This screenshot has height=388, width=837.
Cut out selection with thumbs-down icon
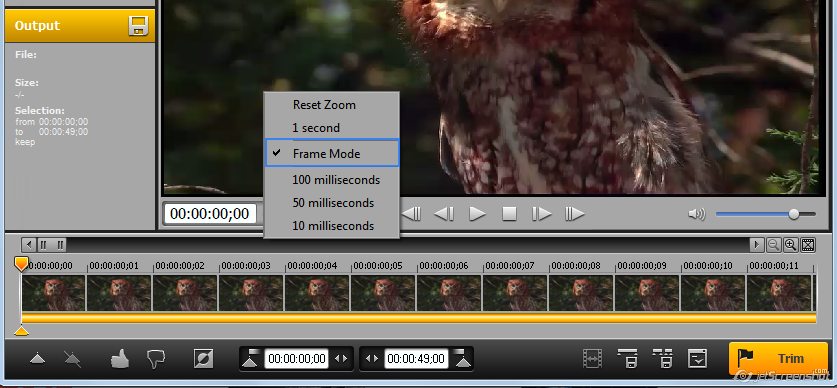coord(155,359)
